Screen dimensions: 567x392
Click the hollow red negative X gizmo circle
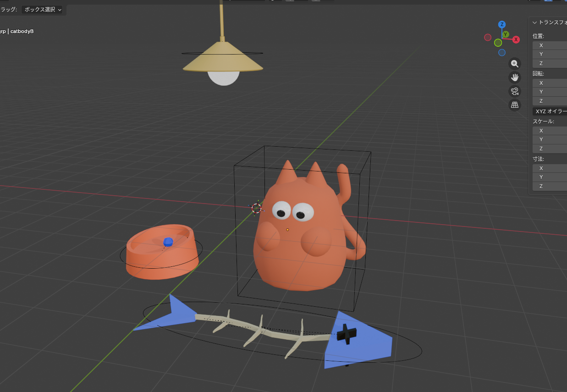pyautogui.click(x=488, y=38)
